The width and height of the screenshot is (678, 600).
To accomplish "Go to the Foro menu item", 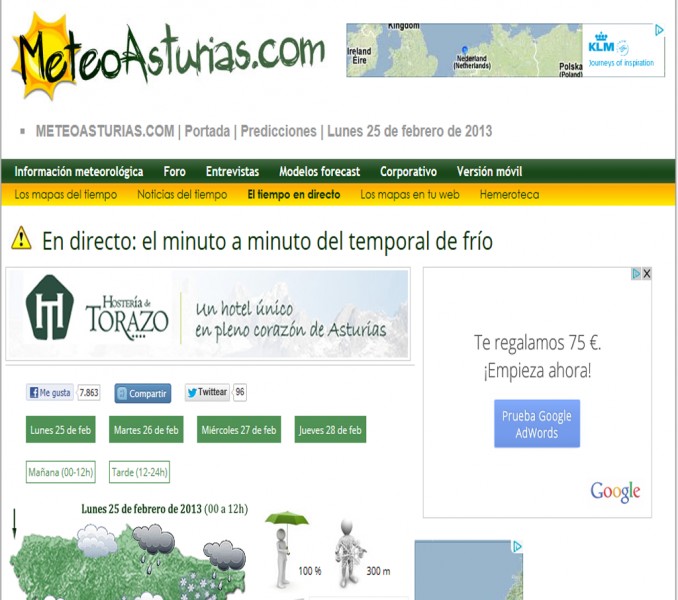I will click(174, 172).
